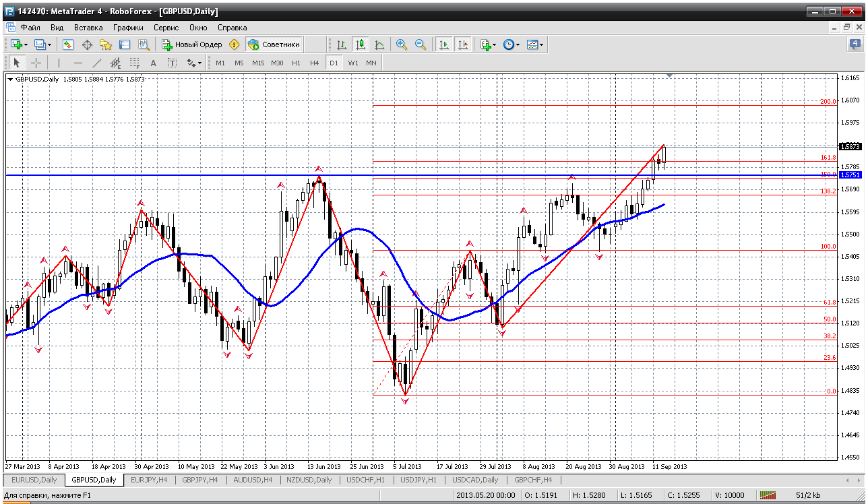The height and width of the screenshot is (504, 868).
Task: Open the Файл menu
Action: coord(30,28)
